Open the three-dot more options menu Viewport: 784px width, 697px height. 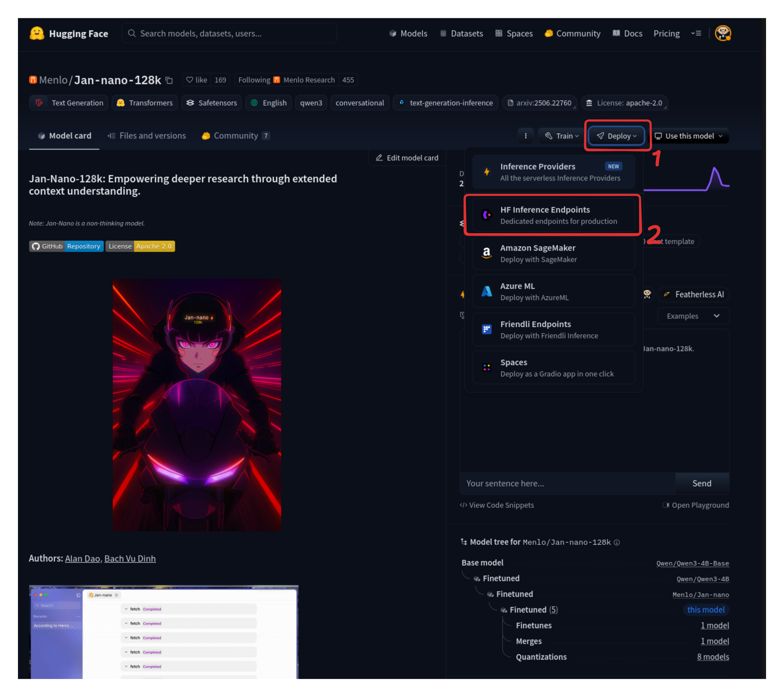[x=525, y=136]
